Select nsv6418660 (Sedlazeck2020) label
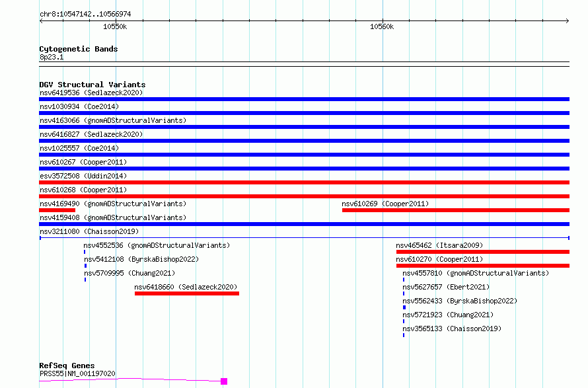 tap(186, 287)
